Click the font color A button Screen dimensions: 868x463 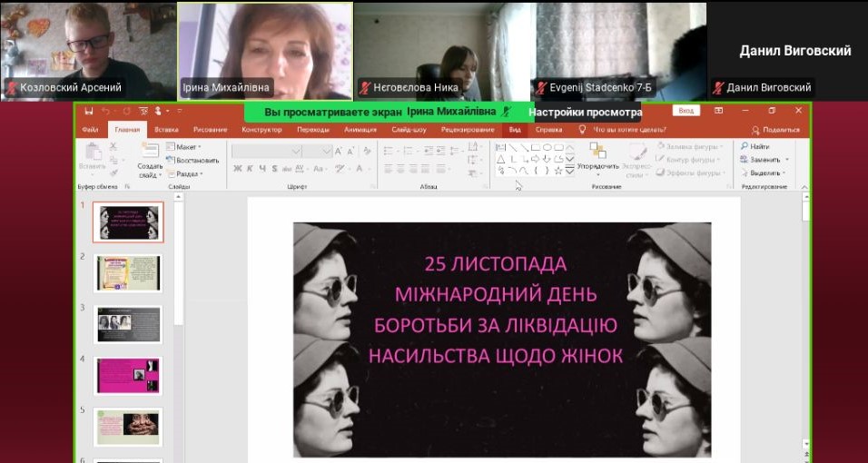[x=359, y=168]
